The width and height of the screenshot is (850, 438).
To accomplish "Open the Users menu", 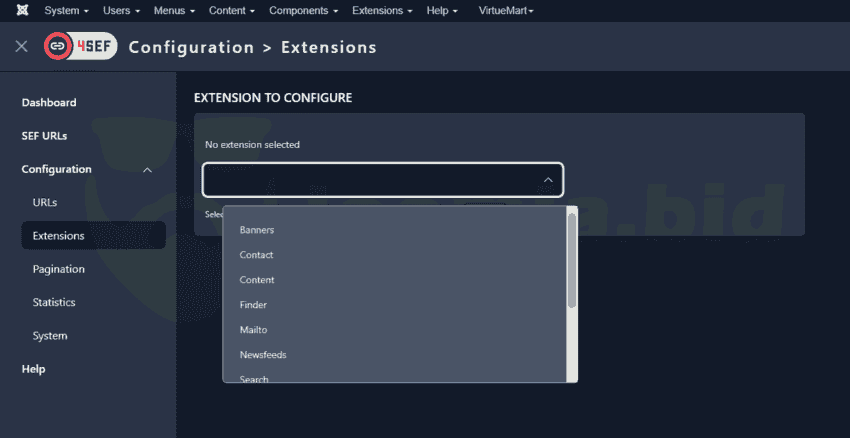I will tap(122, 10).
